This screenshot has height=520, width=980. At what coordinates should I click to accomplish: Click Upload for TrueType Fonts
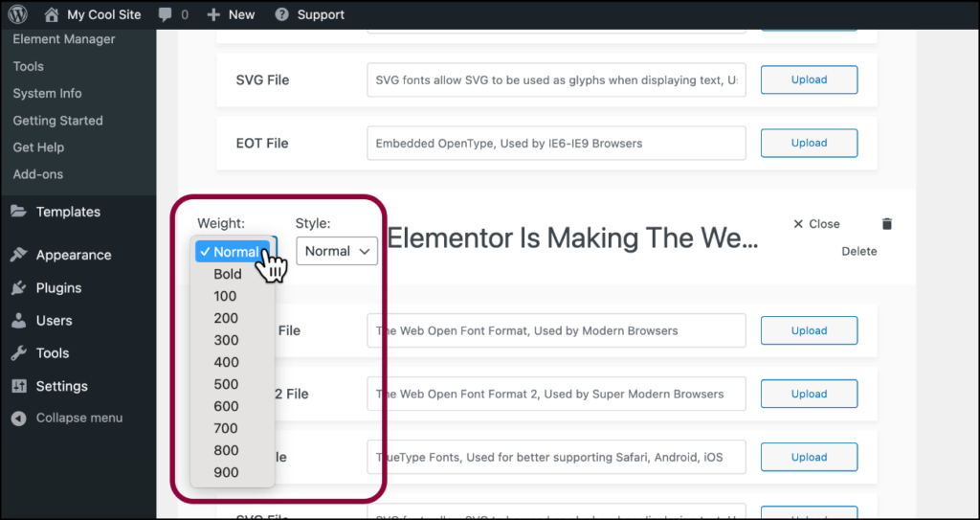(x=809, y=457)
